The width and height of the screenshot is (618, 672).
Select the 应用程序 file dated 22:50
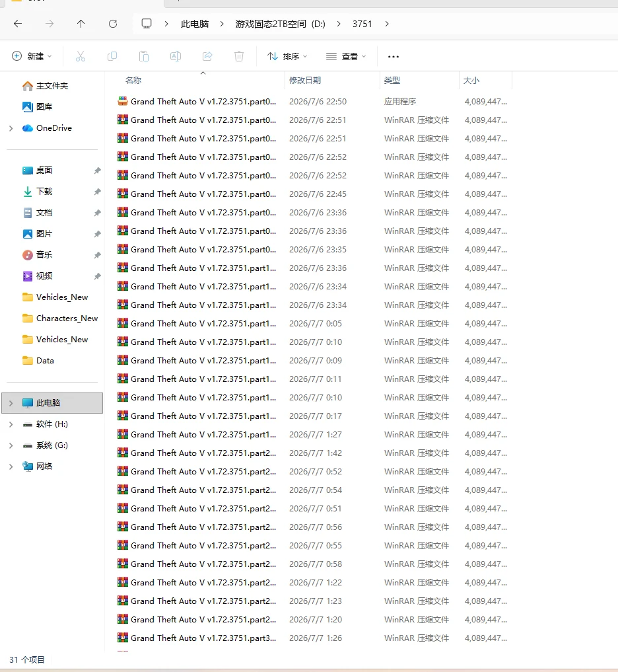coord(313,102)
